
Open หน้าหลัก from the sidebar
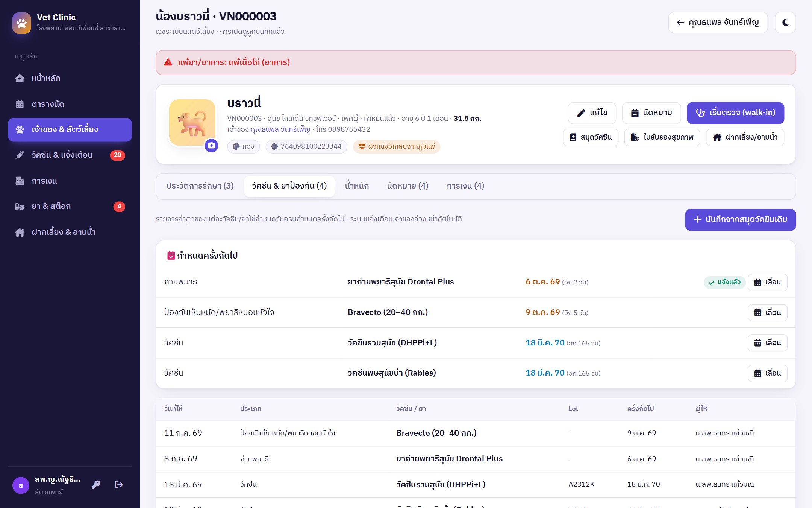point(70,78)
